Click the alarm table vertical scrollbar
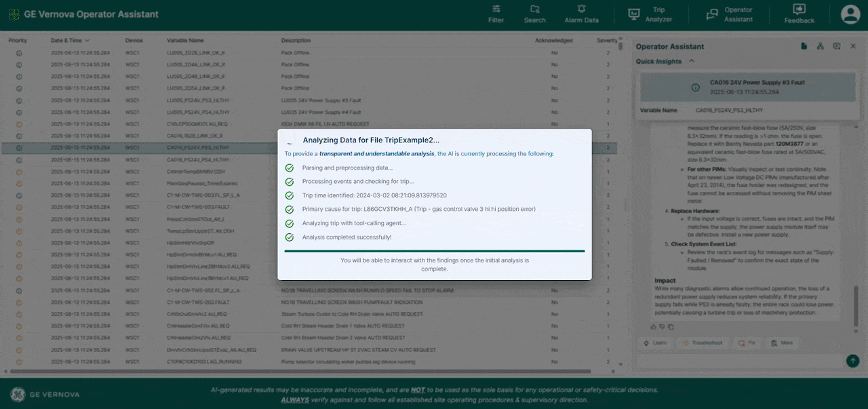The height and width of the screenshot is (409, 868). click(x=620, y=47)
